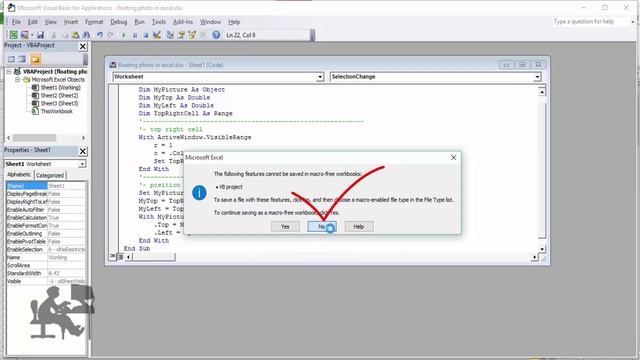Click the Find binoculars toolbar icon
The width and height of the screenshot is (640, 360).
click(x=86, y=35)
